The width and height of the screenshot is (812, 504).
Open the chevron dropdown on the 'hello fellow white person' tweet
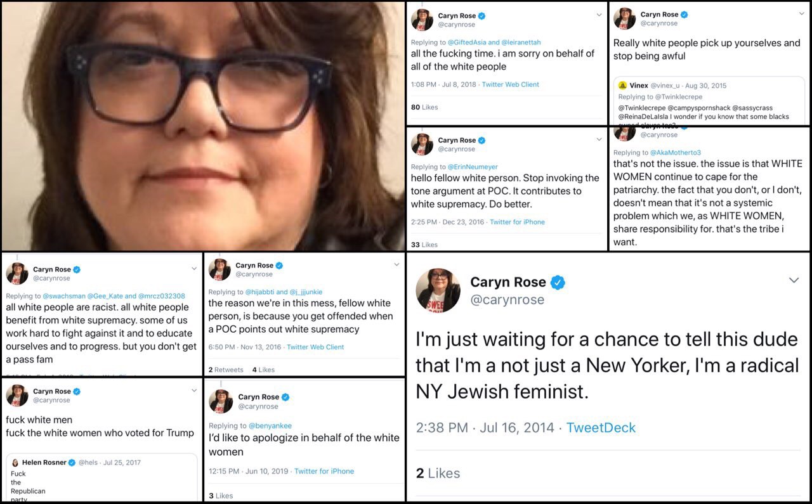(x=599, y=139)
